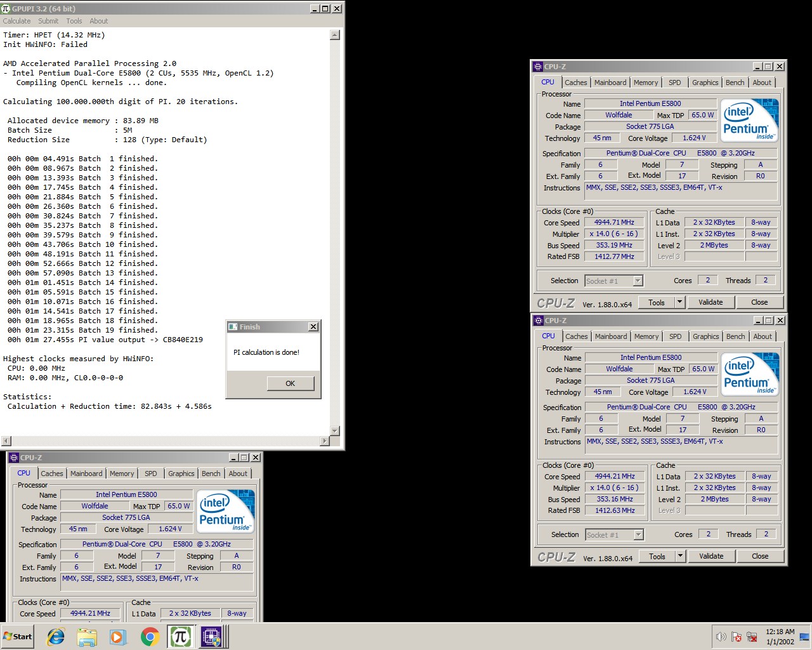
Task: Click the Start button
Action: tap(18, 637)
